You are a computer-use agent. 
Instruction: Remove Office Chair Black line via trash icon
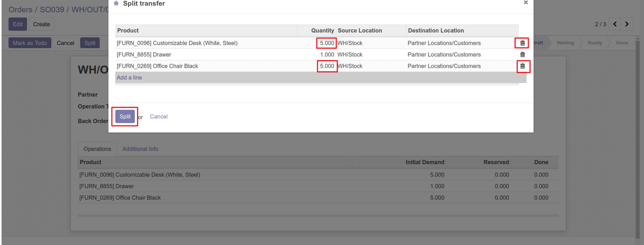click(522, 66)
